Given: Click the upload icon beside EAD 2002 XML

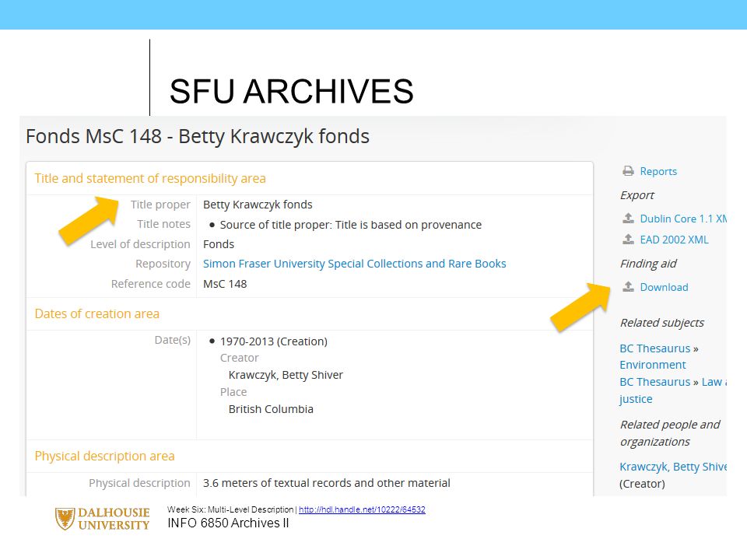Looking at the screenshot, I should point(628,239).
